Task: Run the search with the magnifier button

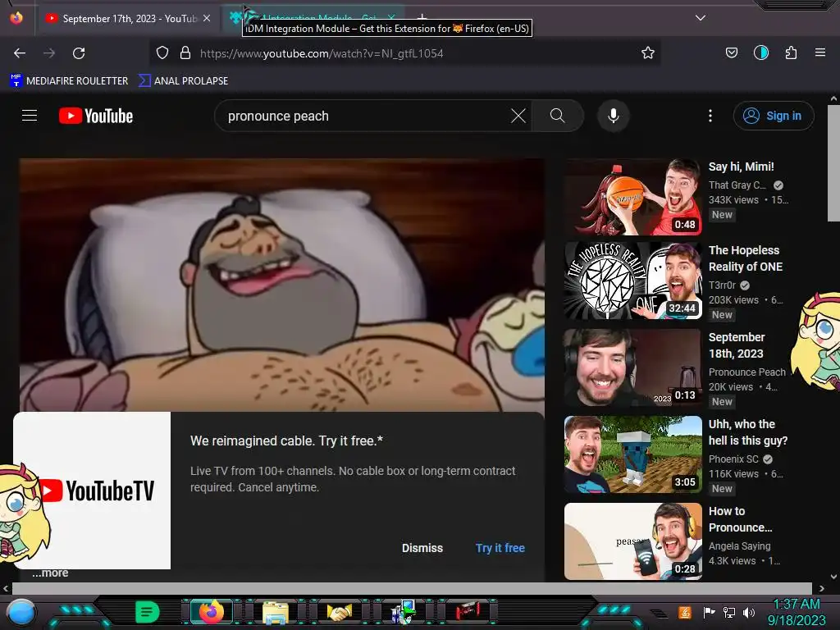Action: pyautogui.click(x=557, y=116)
